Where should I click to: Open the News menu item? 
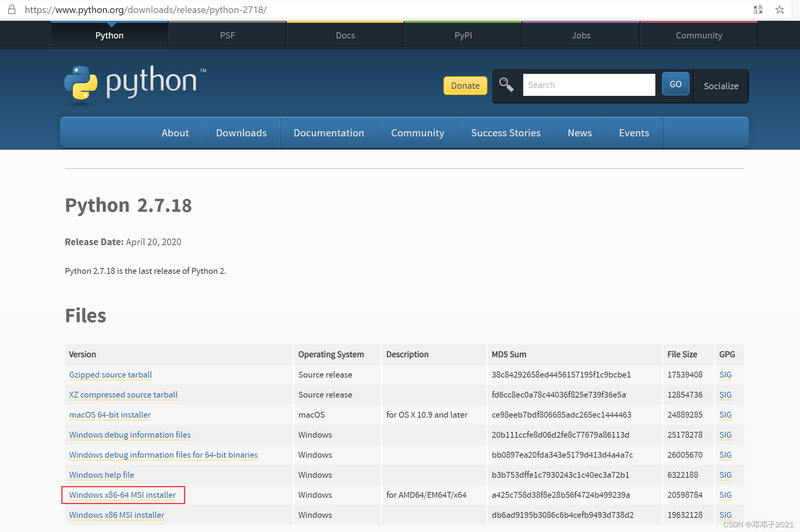tap(579, 133)
